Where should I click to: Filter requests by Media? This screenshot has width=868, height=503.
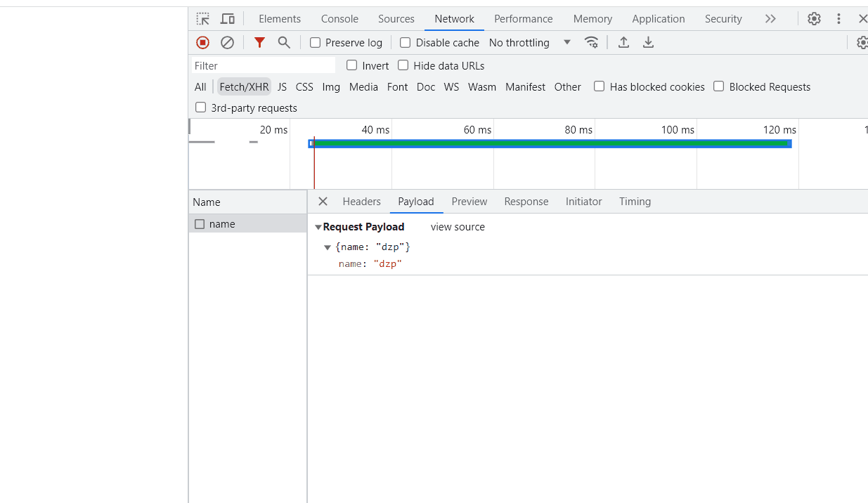coord(363,87)
